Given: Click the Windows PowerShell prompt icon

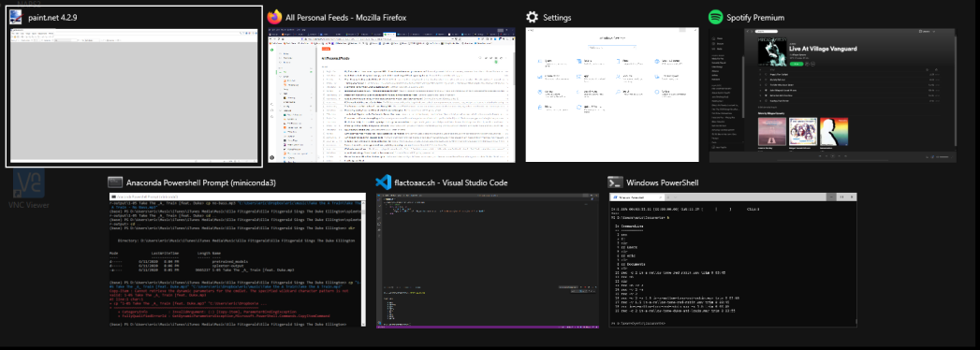Looking at the screenshot, I should click(x=616, y=182).
